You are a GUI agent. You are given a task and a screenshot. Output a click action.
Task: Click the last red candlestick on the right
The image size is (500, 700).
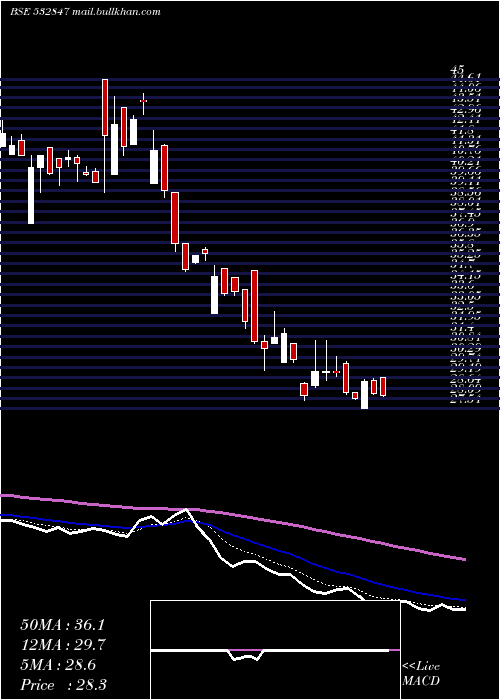click(x=383, y=387)
